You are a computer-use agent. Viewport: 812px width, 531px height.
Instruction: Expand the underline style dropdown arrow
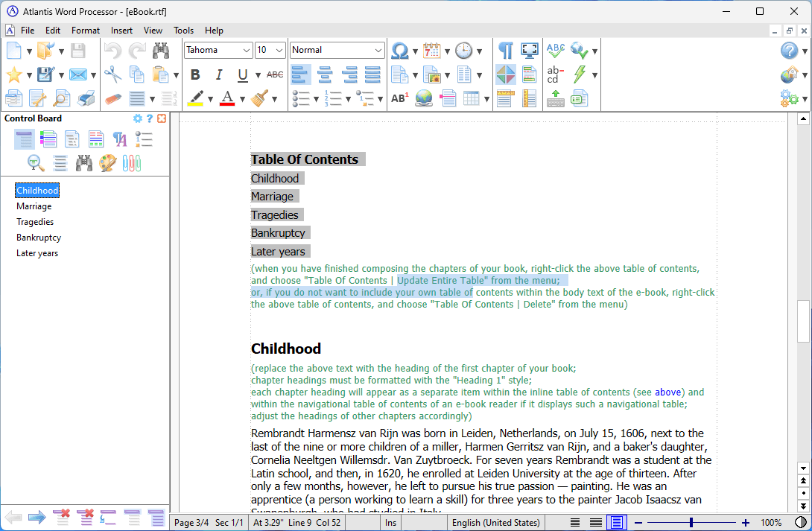[258, 75]
